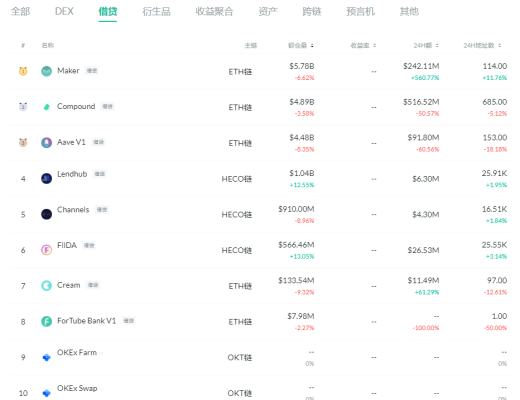Sort by the locked value column arrows
The image size is (520, 400).
point(312,45)
